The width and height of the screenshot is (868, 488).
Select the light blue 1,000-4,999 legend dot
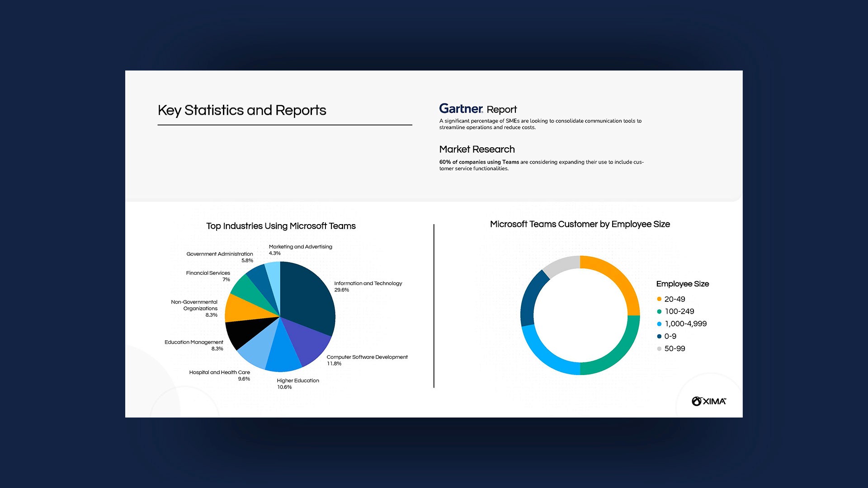point(659,324)
